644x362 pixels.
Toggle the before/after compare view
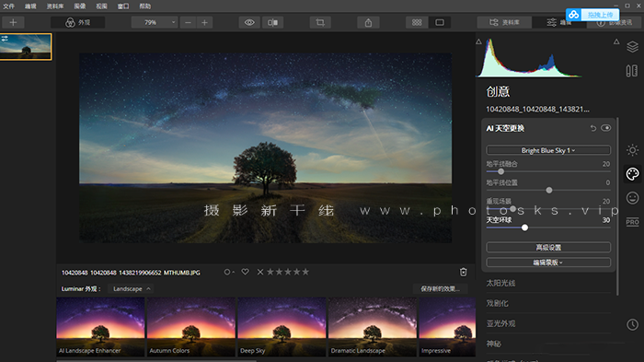click(272, 22)
